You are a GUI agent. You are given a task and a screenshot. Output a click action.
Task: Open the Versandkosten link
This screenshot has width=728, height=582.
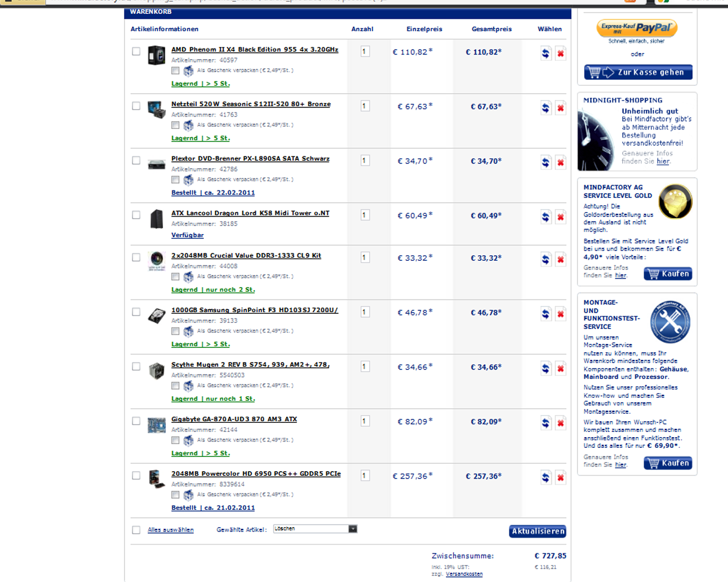coord(464,575)
